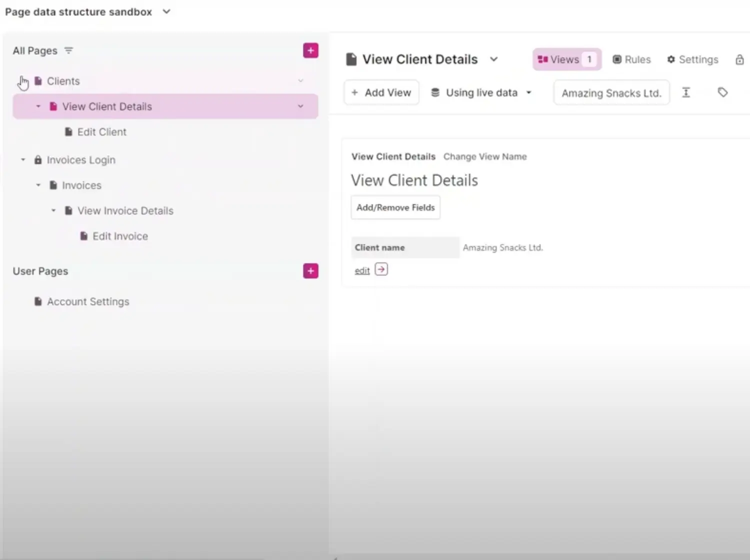The height and width of the screenshot is (560, 750).
Task: Click the Add View button
Action: point(381,93)
